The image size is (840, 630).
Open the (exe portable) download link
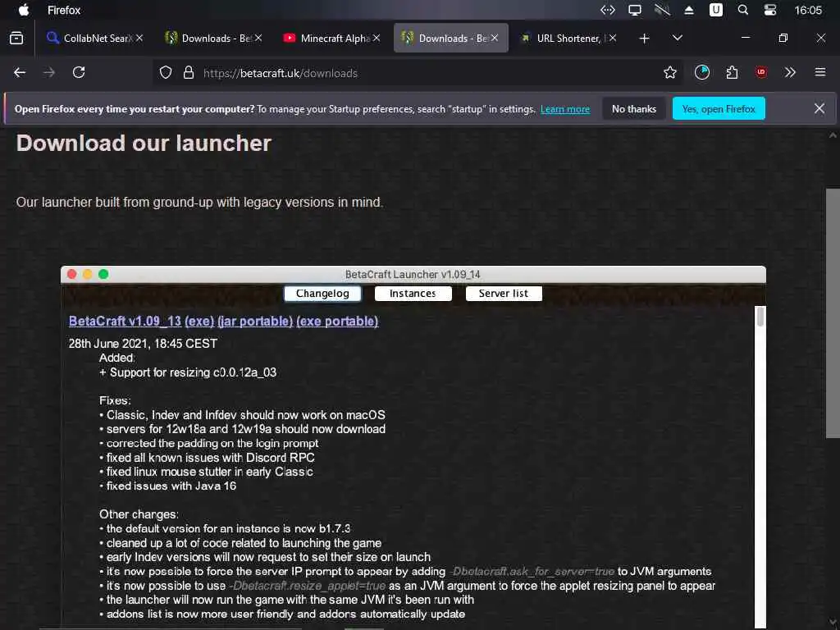(337, 321)
